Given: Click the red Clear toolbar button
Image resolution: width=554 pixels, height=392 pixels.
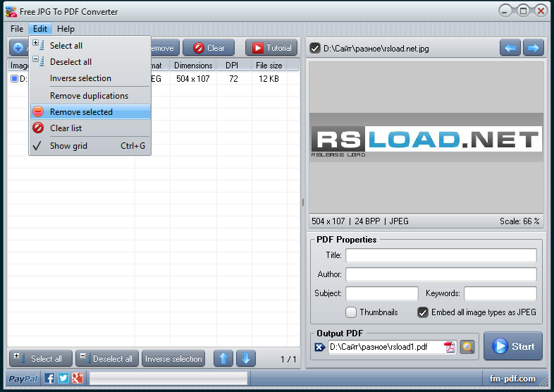Looking at the screenshot, I should (x=209, y=48).
